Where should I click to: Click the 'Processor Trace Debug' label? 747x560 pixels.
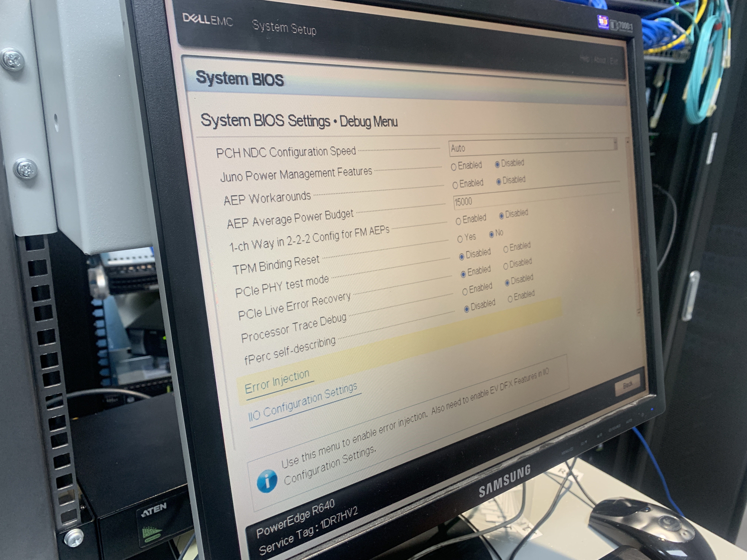293,328
